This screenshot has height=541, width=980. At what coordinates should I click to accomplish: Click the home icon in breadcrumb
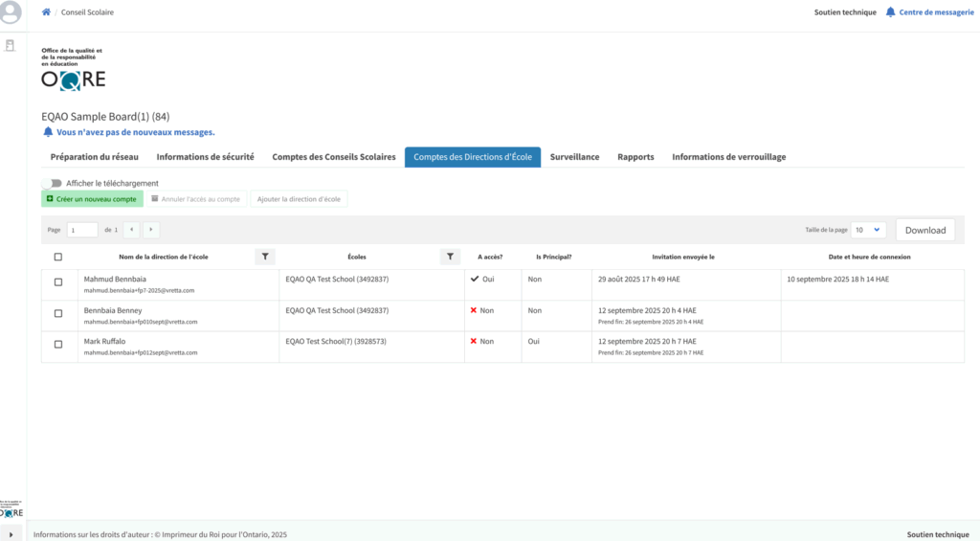[46, 12]
